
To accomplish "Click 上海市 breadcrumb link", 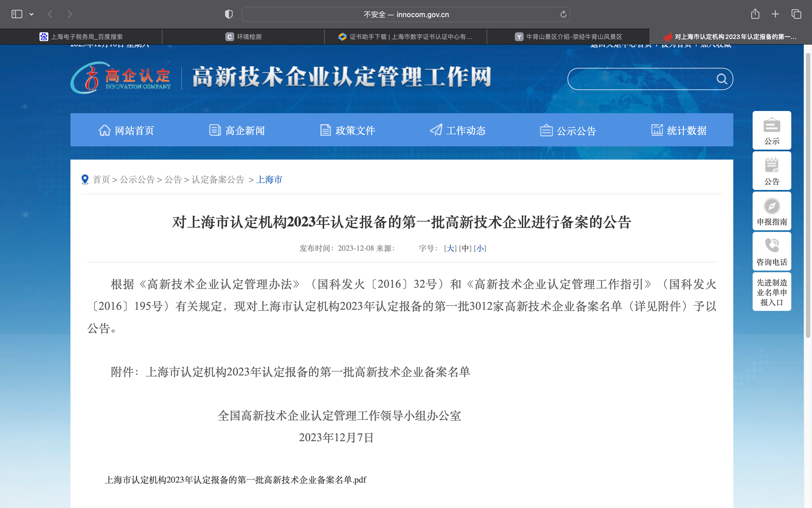I will coord(269,179).
